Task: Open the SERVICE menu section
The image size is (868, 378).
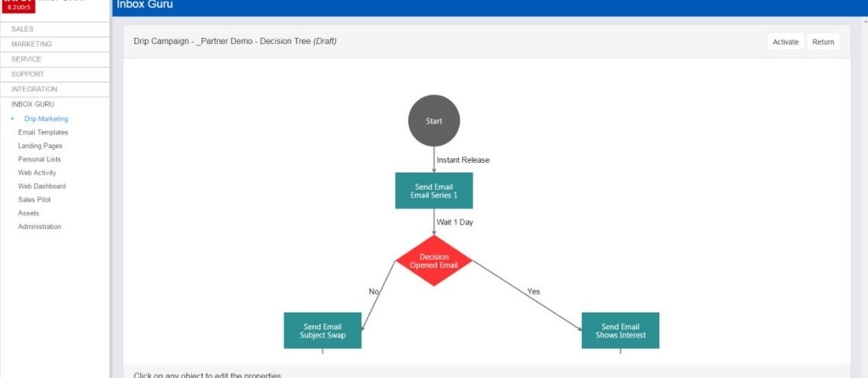Action: coord(55,59)
